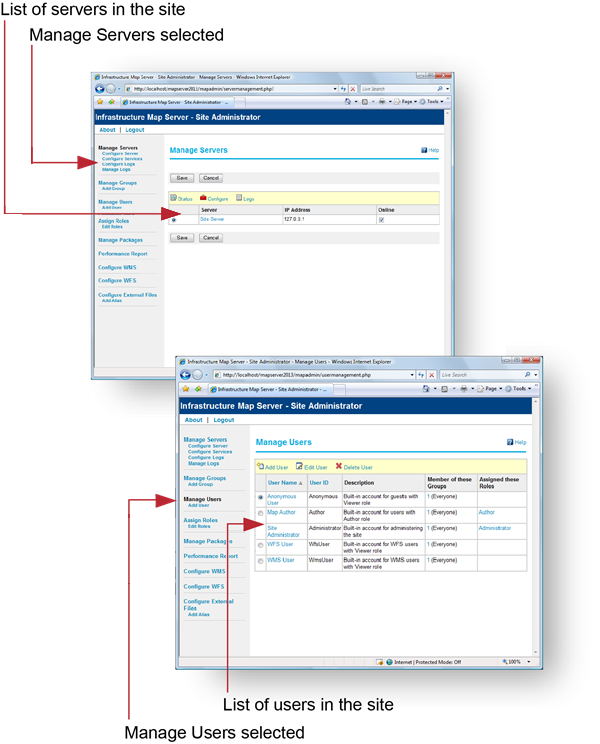Viewport: 600px width, 744px height.
Task: Click the red Delete User X icon
Action: click(339, 466)
